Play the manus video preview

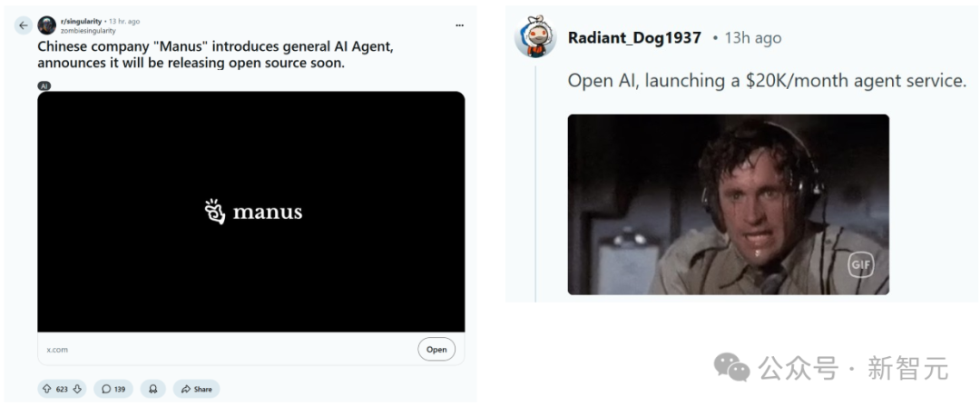[x=251, y=212]
